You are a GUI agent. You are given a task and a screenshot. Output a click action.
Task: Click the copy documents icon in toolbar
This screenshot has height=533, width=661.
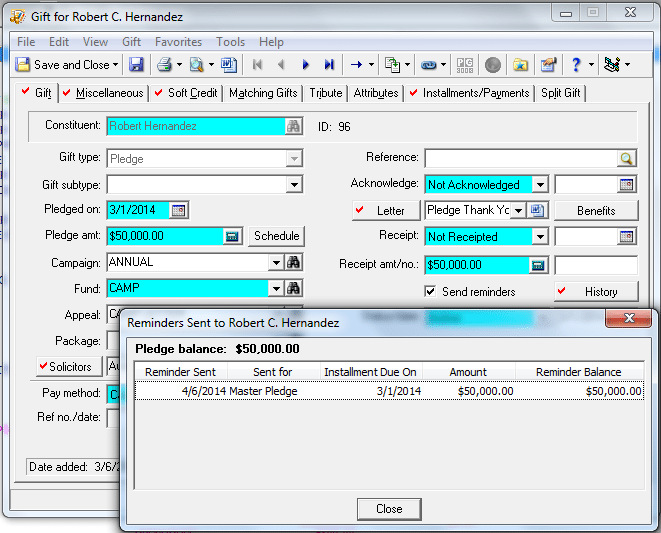pyautogui.click(x=392, y=65)
